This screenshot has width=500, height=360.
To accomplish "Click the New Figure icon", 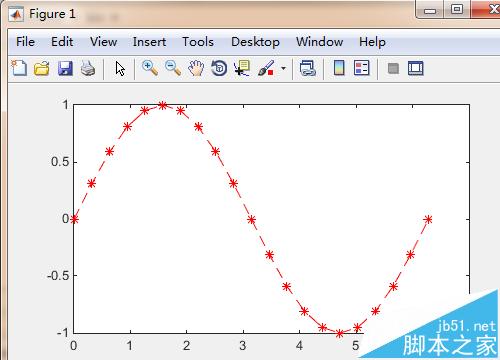I will pos(19,68).
